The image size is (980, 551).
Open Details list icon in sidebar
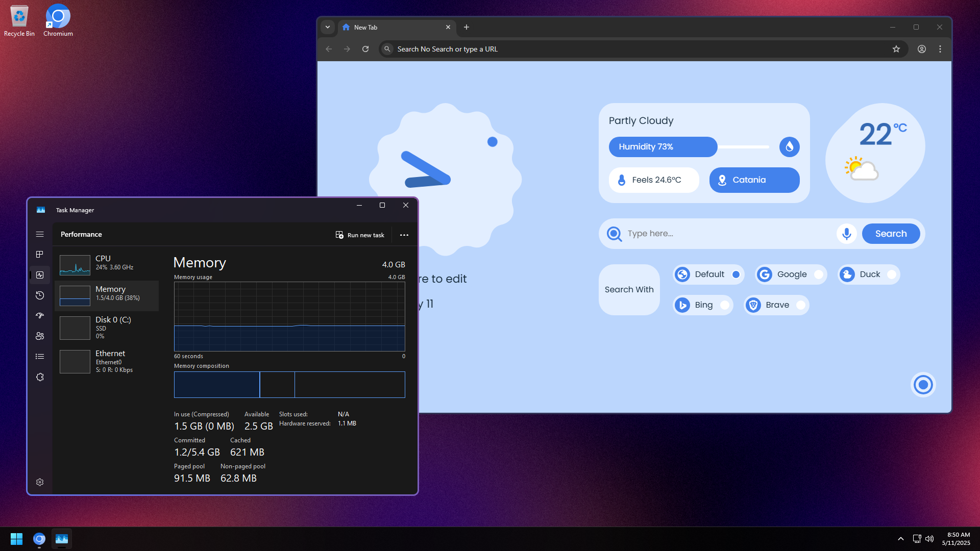tap(40, 357)
